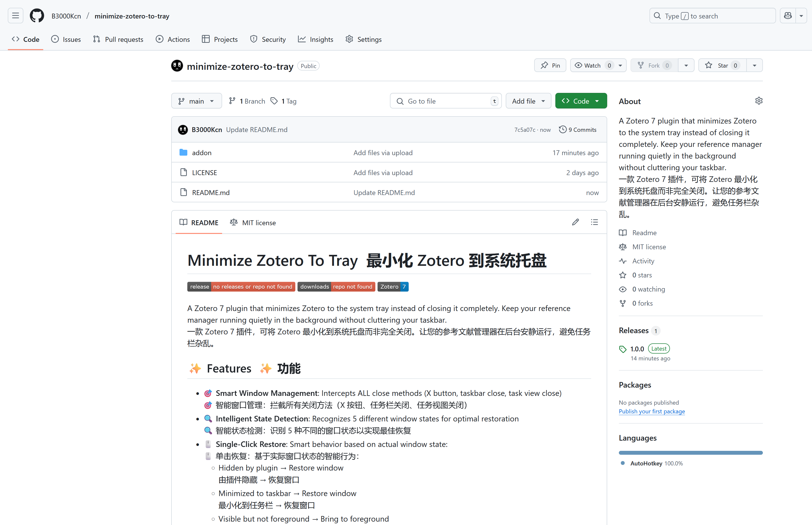Open the Add file dropdown

coord(528,101)
